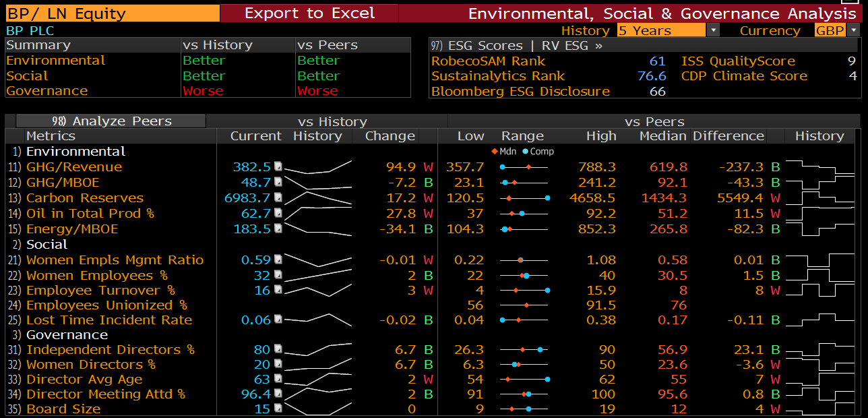Open document icon next to GHG/Revenue value
Screen dimensions: 868x418
(278, 167)
